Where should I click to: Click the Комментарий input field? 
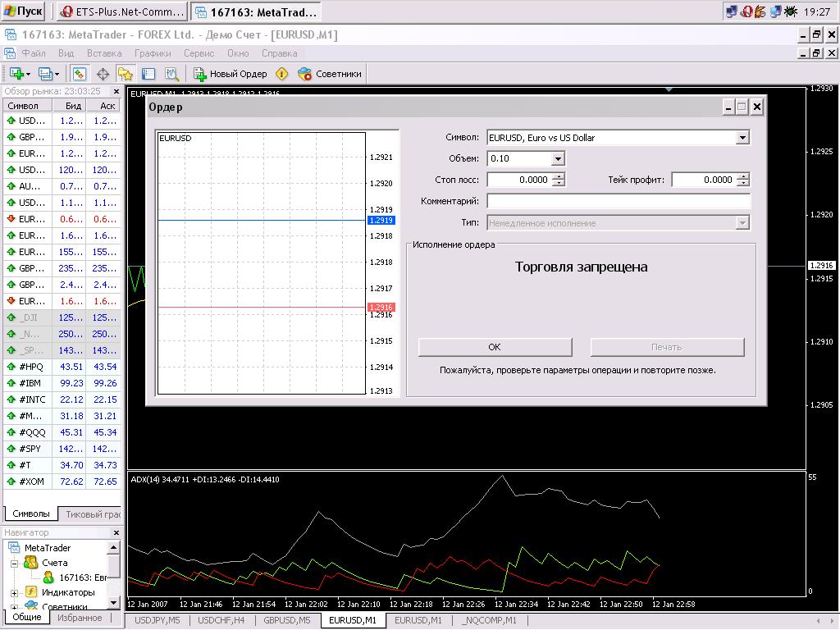tap(619, 201)
